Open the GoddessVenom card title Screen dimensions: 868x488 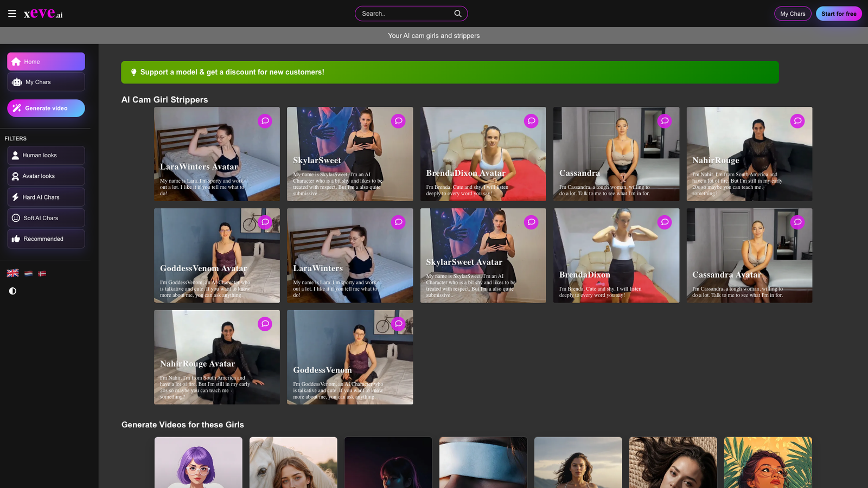click(322, 370)
